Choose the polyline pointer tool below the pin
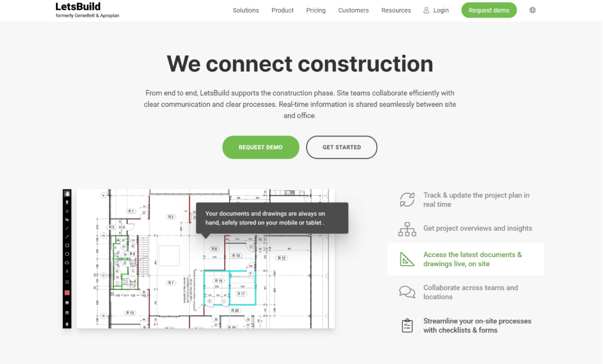Image resolution: width=603 pixels, height=364 pixels. [x=67, y=211]
